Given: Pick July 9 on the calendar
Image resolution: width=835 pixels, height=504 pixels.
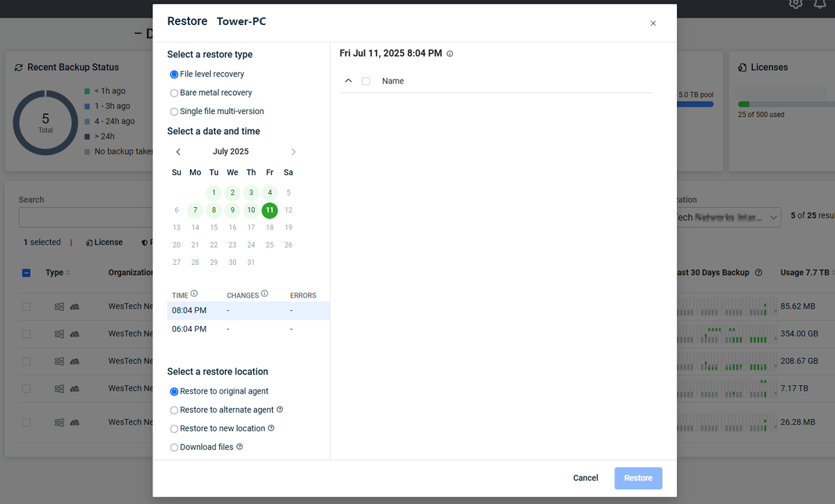Looking at the screenshot, I should (232, 210).
